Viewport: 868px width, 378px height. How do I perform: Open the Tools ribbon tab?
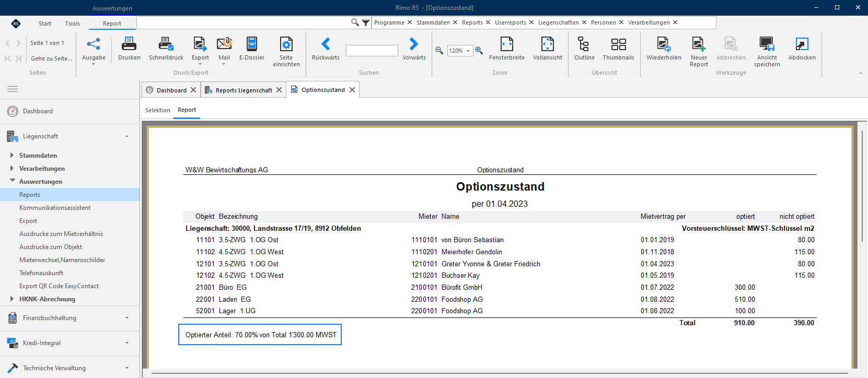(73, 23)
